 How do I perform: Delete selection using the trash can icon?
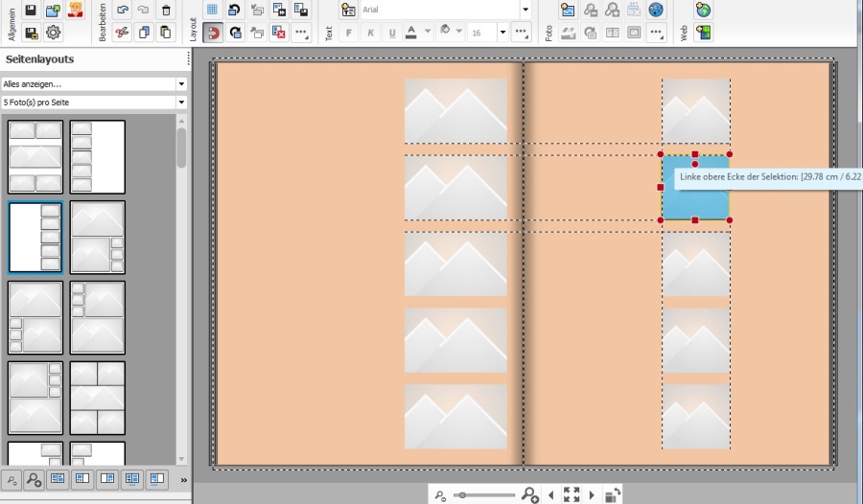click(166, 11)
